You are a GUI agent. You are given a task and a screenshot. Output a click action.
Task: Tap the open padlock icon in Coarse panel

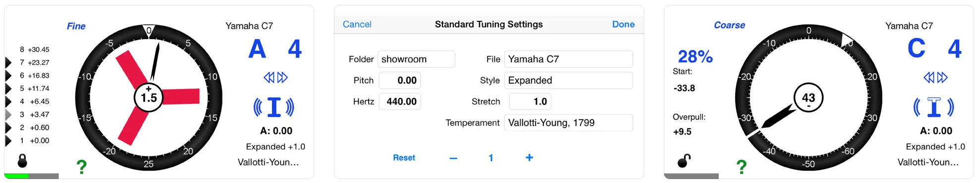coord(684,160)
